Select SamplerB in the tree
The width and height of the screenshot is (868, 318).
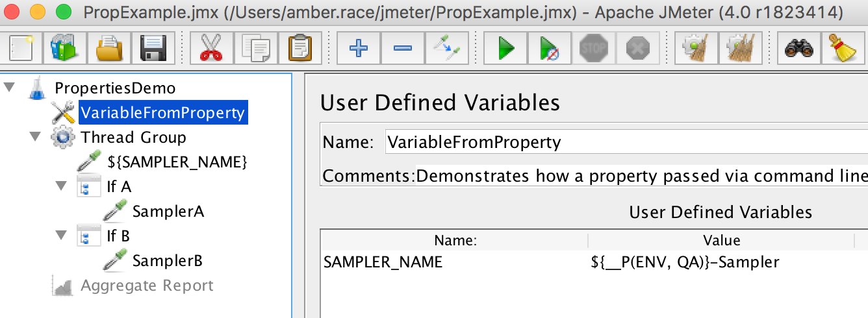(x=168, y=261)
